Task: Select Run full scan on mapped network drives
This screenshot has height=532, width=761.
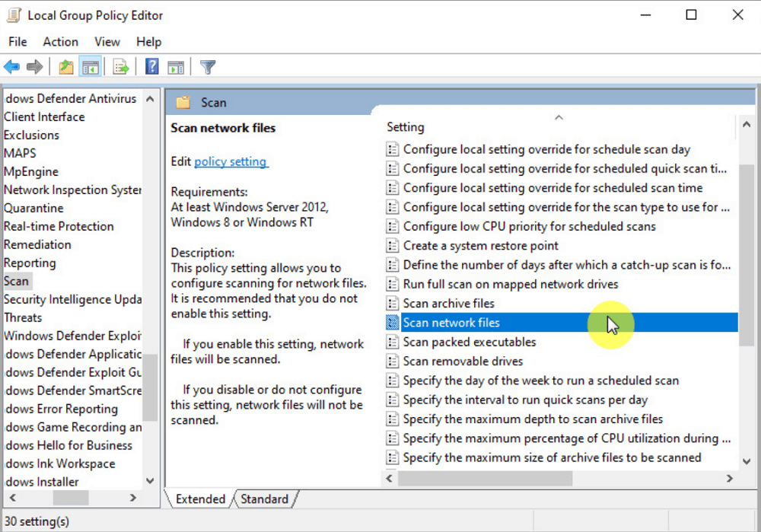Action: [x=511, y=285]
